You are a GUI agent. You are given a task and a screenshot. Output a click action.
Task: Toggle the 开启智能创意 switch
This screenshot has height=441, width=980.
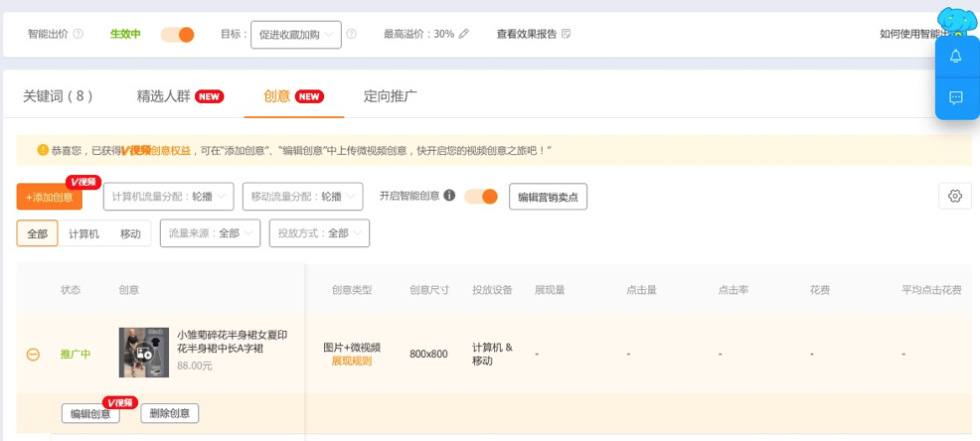point(481,196)
